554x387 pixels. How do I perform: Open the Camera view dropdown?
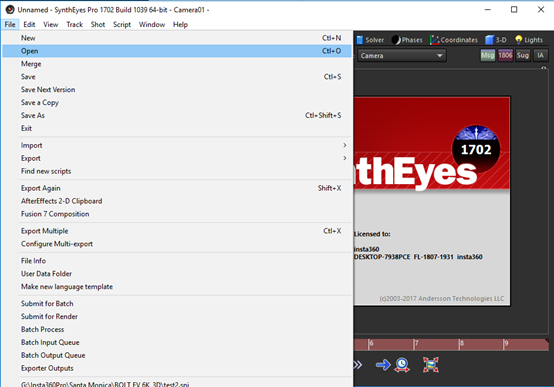pyautogui.click(x=402, y=55)
